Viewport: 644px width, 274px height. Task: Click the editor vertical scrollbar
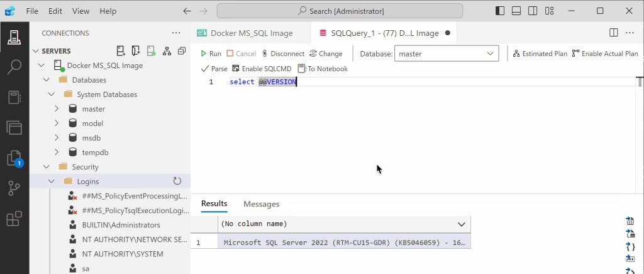pos(640,82)
